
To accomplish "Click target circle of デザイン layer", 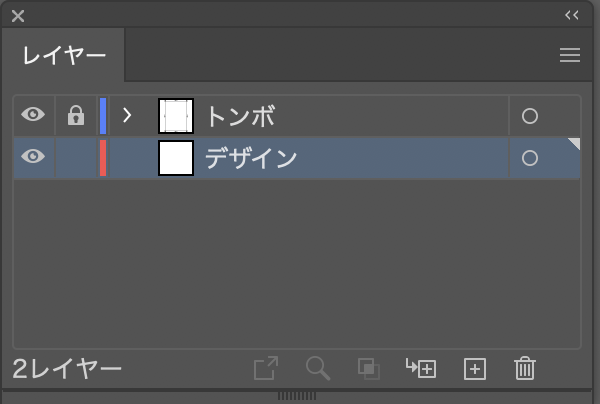I will 530,158.
